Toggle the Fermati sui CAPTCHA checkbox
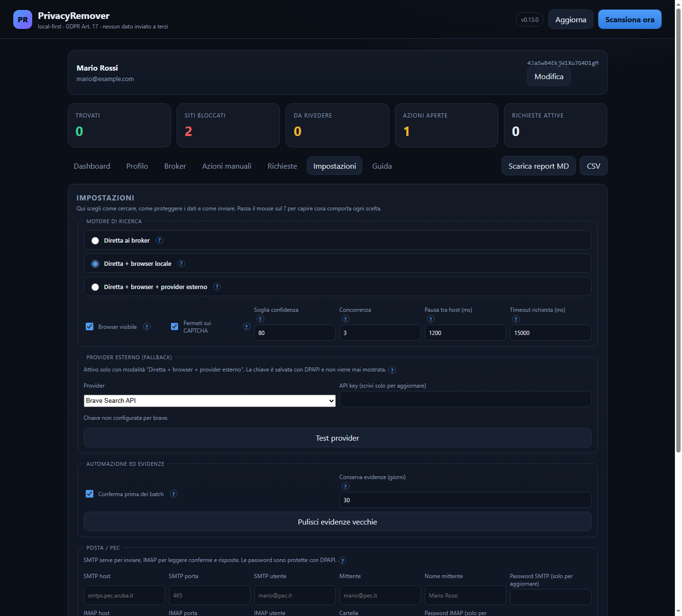The image size is (682, 616). (175, 326)
